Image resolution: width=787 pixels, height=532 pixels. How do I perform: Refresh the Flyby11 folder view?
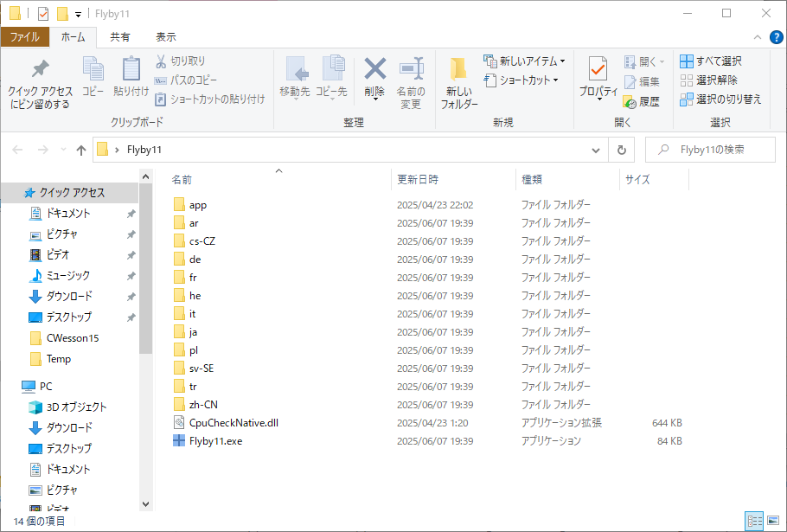coord(621,150)
